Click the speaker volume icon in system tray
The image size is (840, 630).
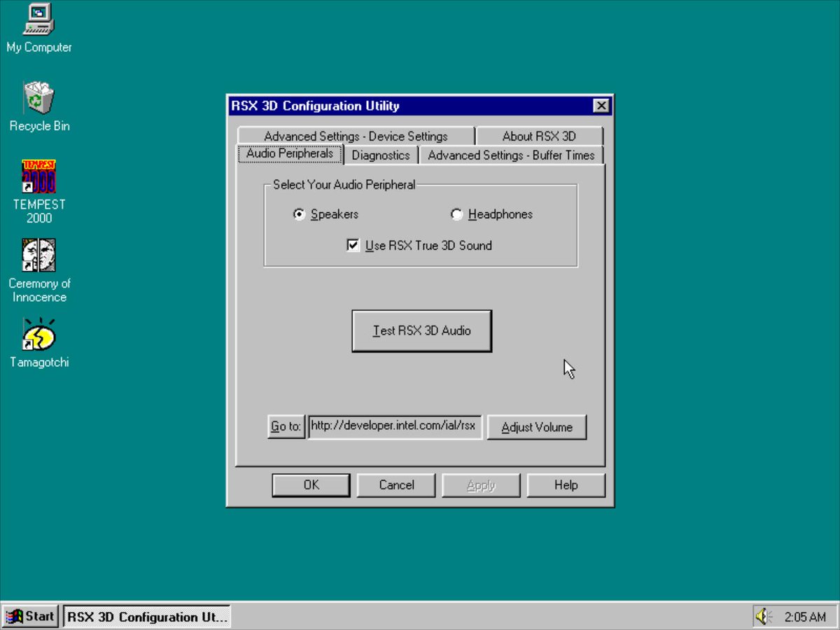(763, 617)
